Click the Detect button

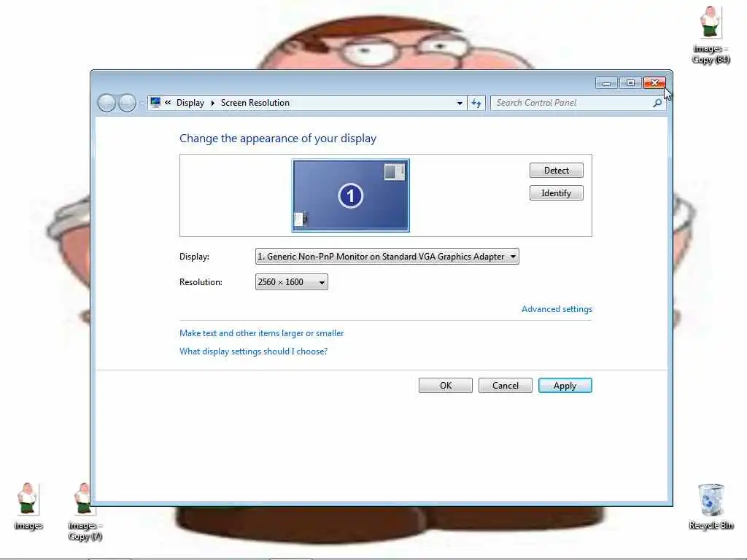tap(556, 171)
